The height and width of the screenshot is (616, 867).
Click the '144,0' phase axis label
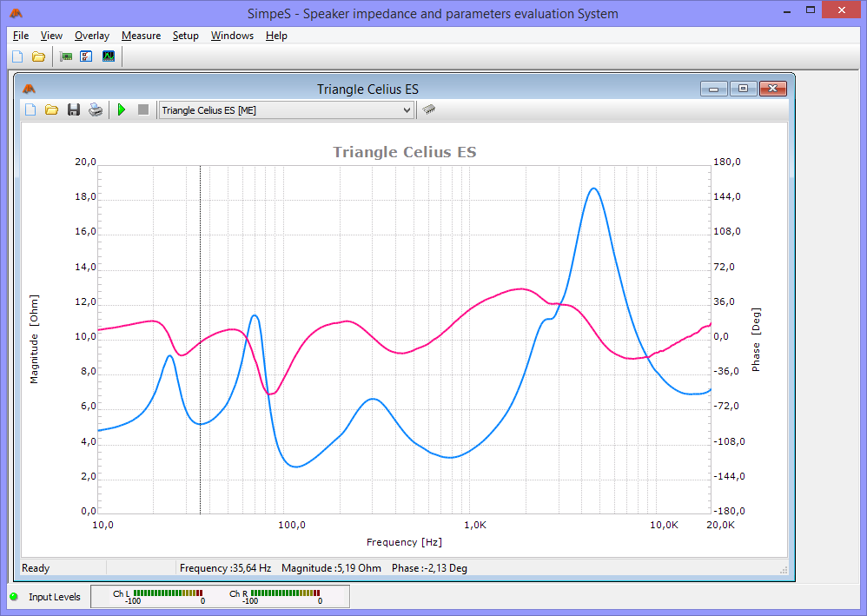tap(726, 197)
